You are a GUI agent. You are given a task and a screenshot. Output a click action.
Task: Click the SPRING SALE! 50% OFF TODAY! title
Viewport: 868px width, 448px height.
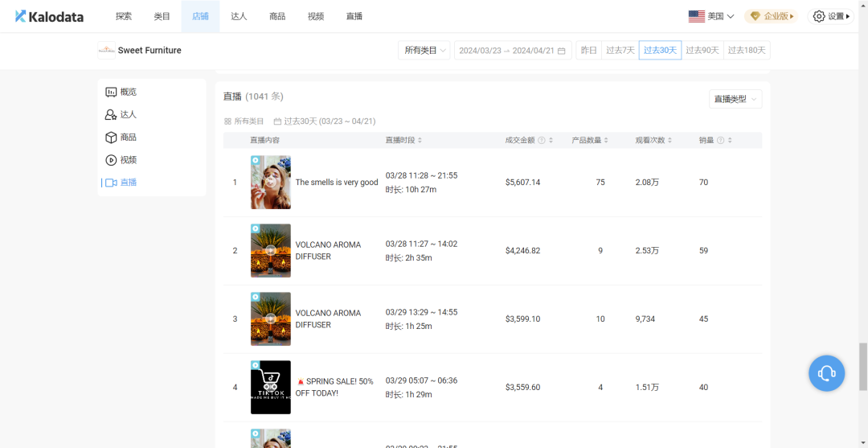point(335,387)
